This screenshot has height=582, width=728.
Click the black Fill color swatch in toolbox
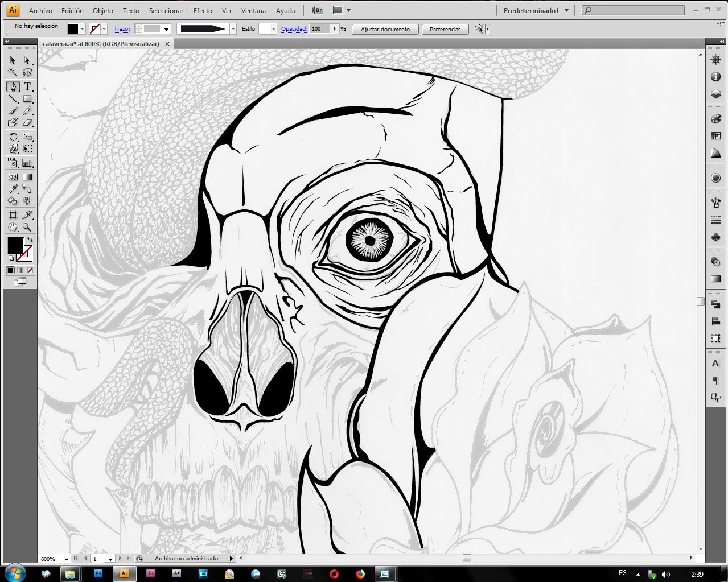[15, 246]
